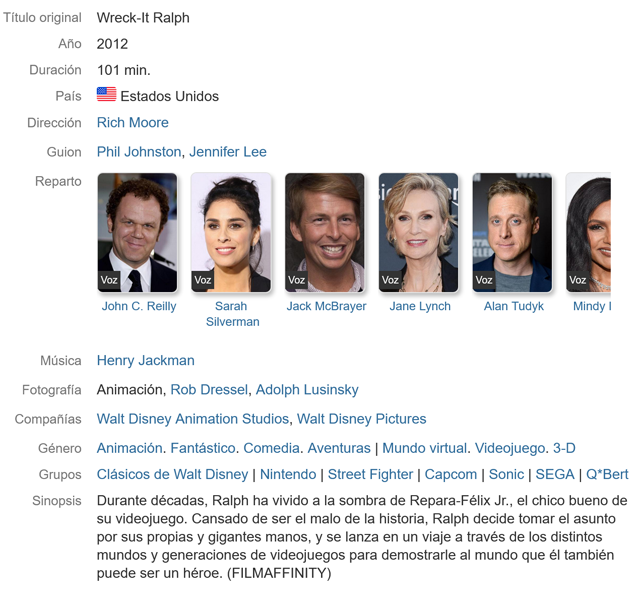Open director Rich Moore's page
The width and height of the screenshot is (640, 593).
pyautogui.click(x=133, y=122)
